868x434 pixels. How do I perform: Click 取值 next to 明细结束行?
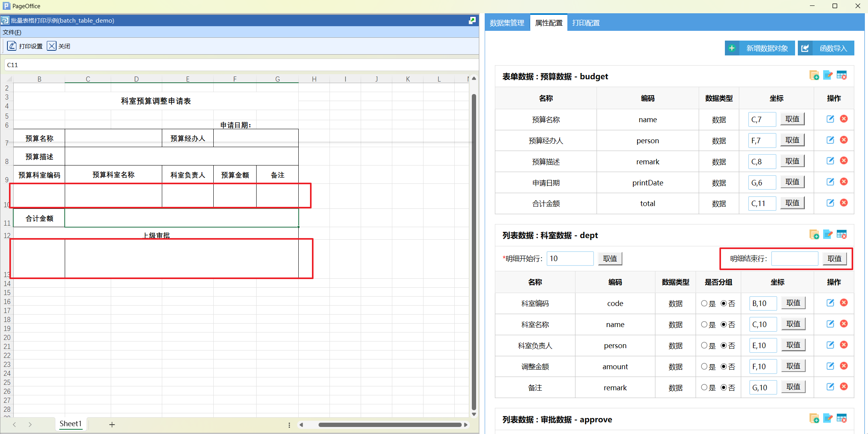point(834,259)
